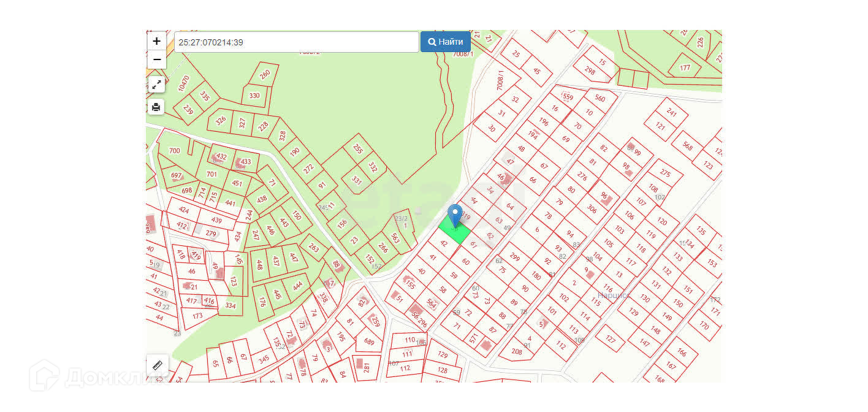
Task: Zoom in the map with plus button
Action: click(x=157, y=41)
